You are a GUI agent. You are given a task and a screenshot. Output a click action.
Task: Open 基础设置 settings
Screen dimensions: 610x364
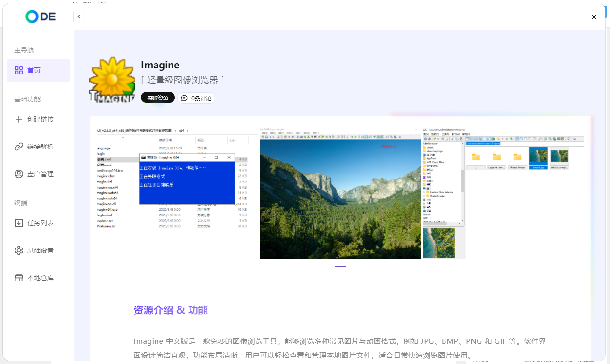pyautogui.click(x=38, y=250)
